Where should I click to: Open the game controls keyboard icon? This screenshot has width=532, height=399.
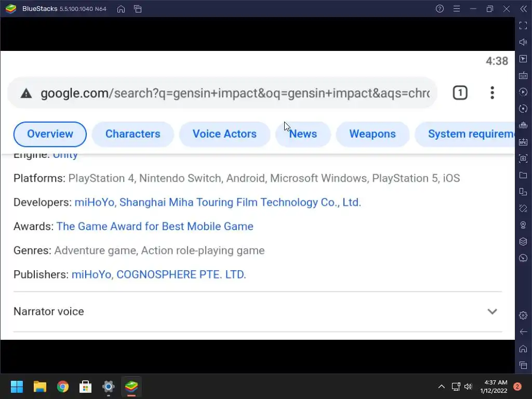(x=523, y=75)
